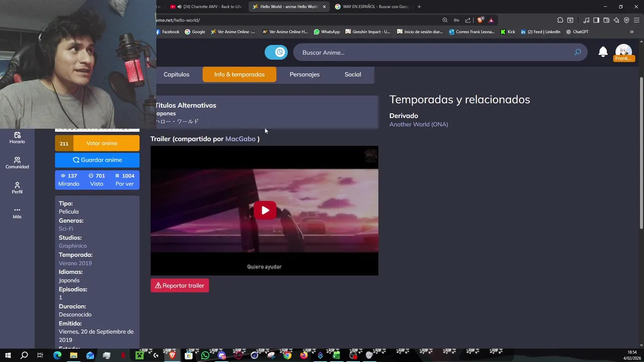Screen dimensions: 644x362
Task: Switch to the Charlotte AMV browser tab
Action: click(x=206, y=7)
